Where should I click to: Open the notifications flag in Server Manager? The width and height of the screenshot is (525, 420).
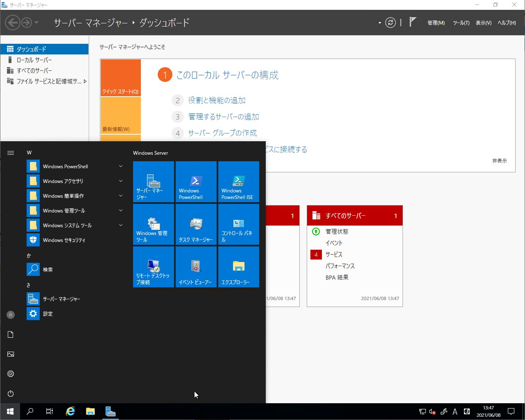click(413, 22)
